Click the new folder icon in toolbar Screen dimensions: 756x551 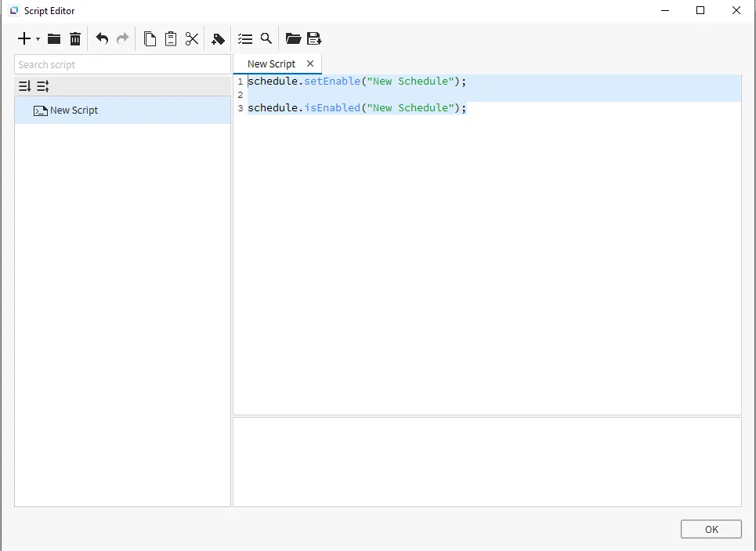point(54,38)
